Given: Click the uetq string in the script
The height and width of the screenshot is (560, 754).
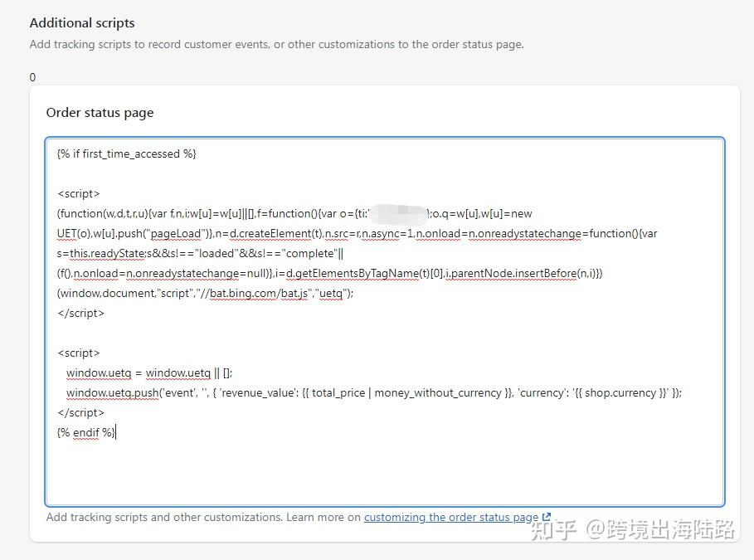Looking at the screenshot, I should click(331, 293).
